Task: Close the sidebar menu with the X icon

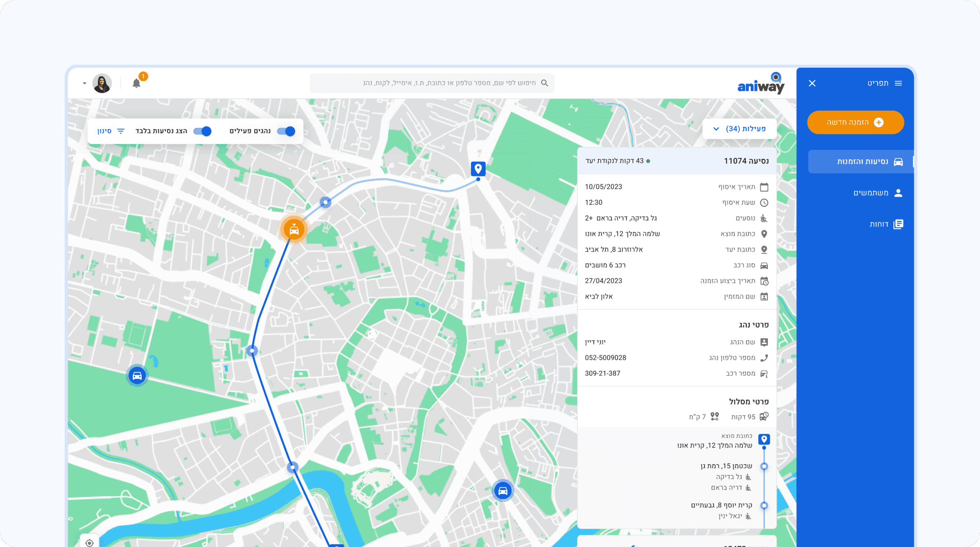Action: point(812,83)
